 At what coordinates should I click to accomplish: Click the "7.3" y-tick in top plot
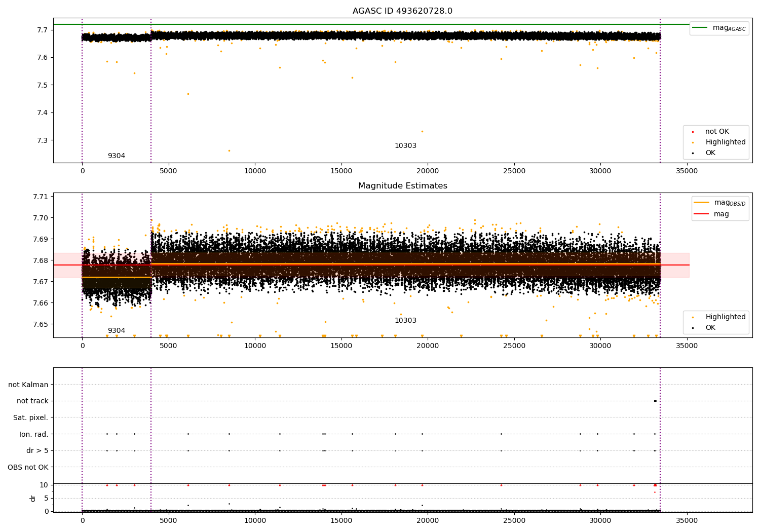[43, 140]
